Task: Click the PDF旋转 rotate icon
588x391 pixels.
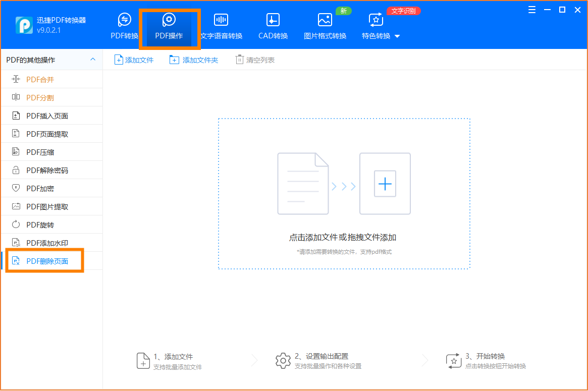Action: click(x=16, y=225)
